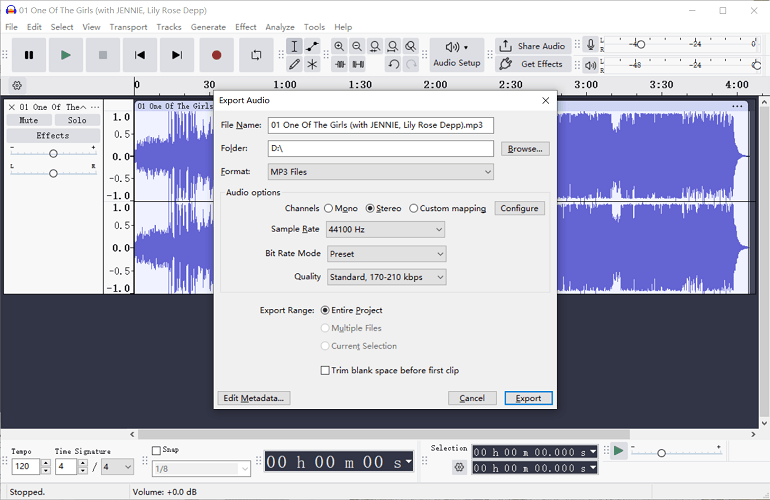This screenshot has width=770, height=500.
Task: Skip to start of the track
Action: (140, 55)
